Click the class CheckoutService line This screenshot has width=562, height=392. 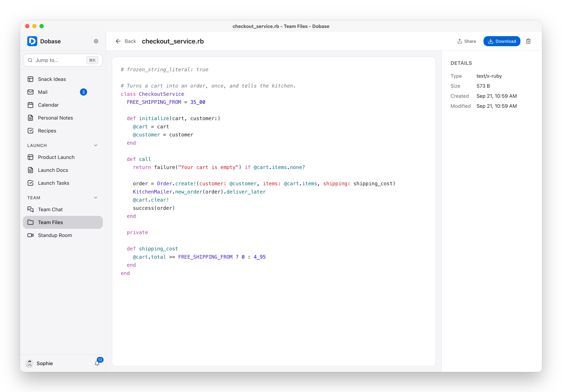(x=152, y=94)
